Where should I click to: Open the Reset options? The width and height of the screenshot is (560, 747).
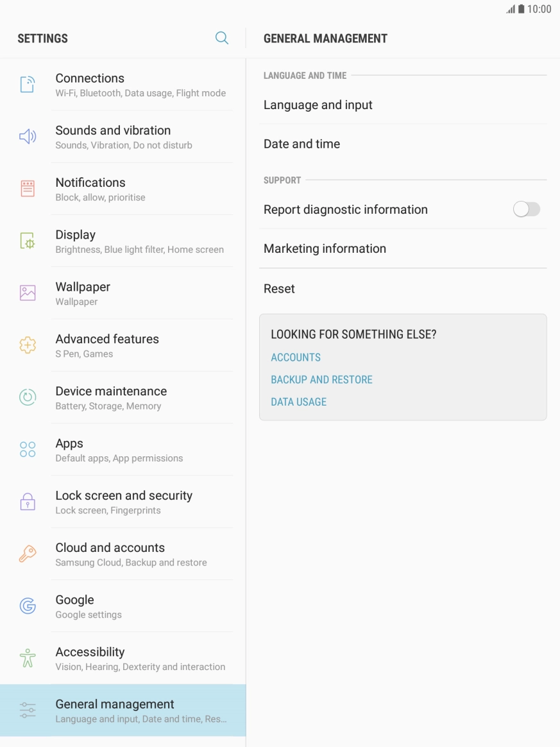pos(280,289)
